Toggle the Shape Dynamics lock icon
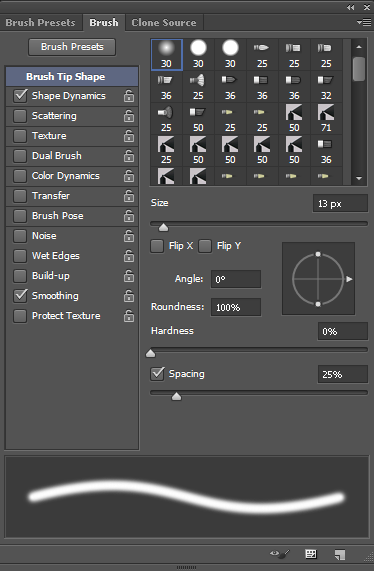Screen dimensions: 374x571 point(129,96)
